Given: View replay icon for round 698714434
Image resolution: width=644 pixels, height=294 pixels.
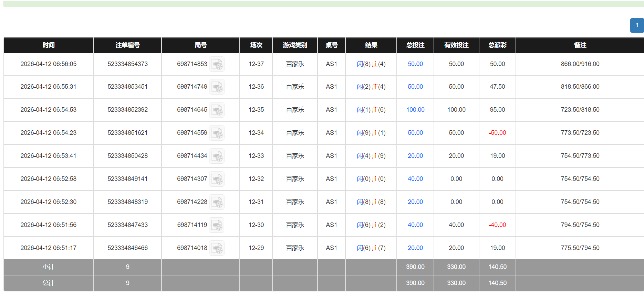Looking at the screenshot, I should 217,156.
